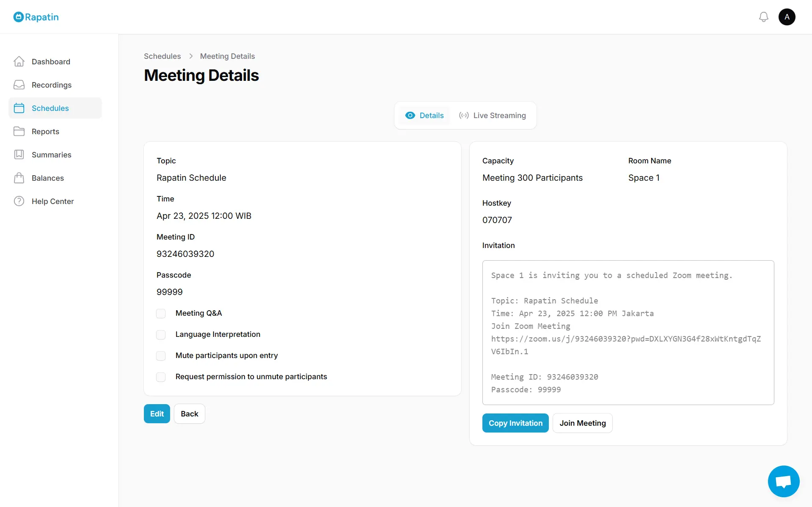Open the notifications bell
Viewport: 812px width, 507px height.
763,17
